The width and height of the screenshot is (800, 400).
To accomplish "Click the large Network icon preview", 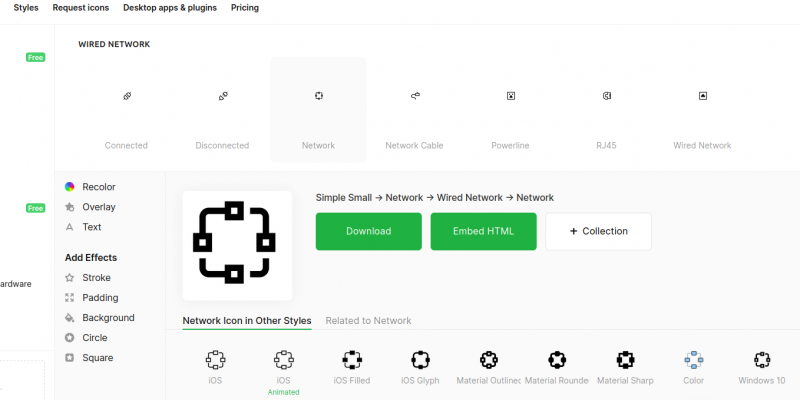I will [237, 245].
